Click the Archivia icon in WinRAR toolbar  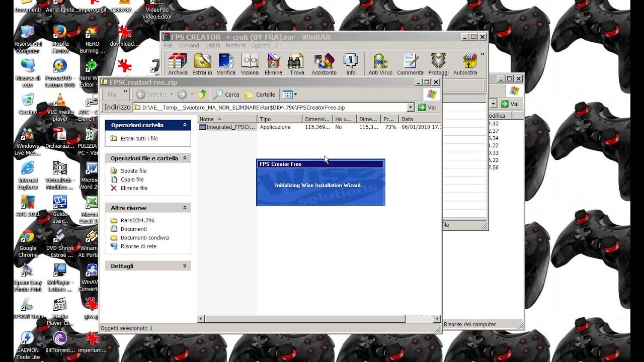178,64
